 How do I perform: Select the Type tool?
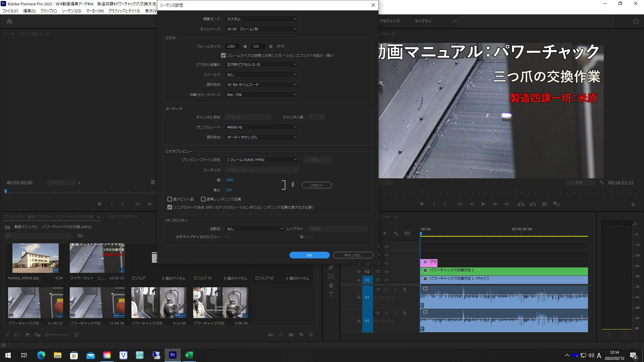[331, 294]
